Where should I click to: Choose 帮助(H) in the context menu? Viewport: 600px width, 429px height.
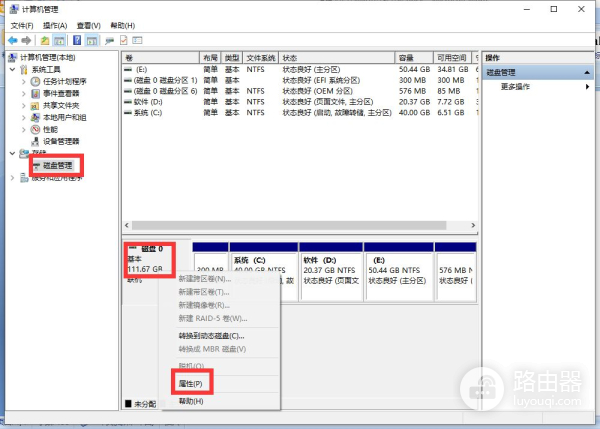pos(191,401)
